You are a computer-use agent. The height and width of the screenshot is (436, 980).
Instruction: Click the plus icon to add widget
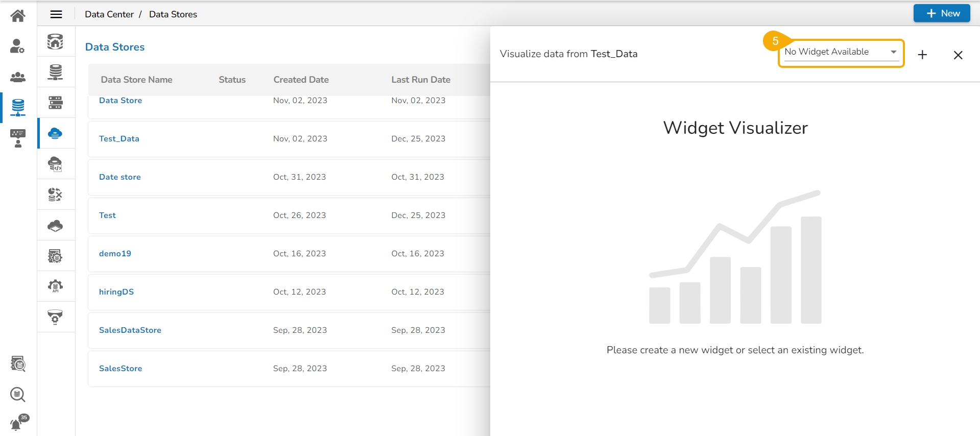[922, 55]
